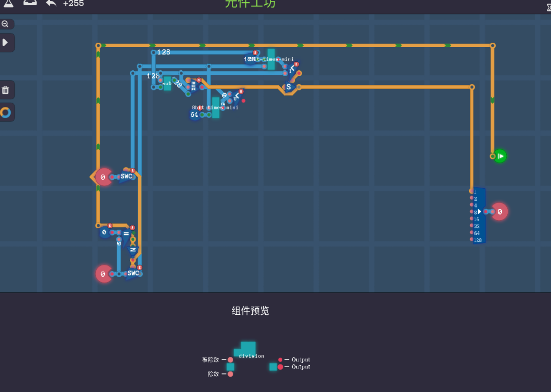This screenshot has height=392, width=551.
Task: Click splitter pin labeled 2
Action: point(472,198)
